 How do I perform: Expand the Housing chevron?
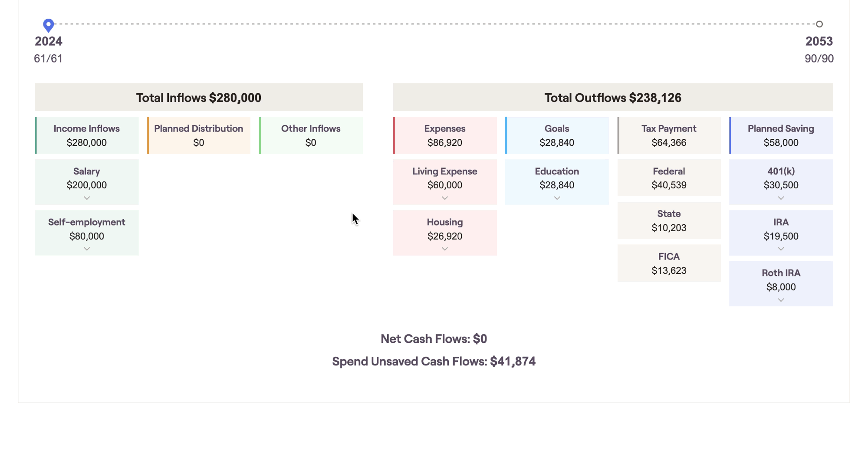coord(445,249)
